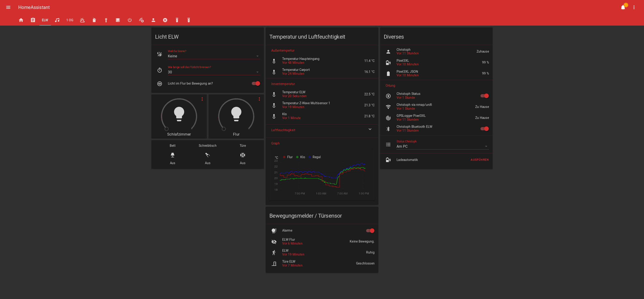
Task: Disable the 'Christoph Status' toggle
Action: coord(484,96)
